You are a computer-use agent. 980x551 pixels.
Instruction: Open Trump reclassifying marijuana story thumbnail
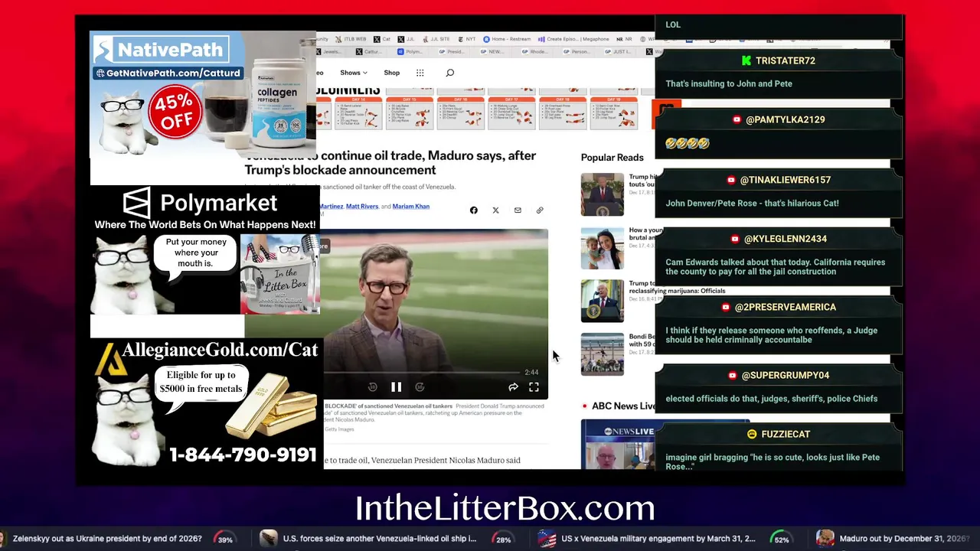click(602, 301)
